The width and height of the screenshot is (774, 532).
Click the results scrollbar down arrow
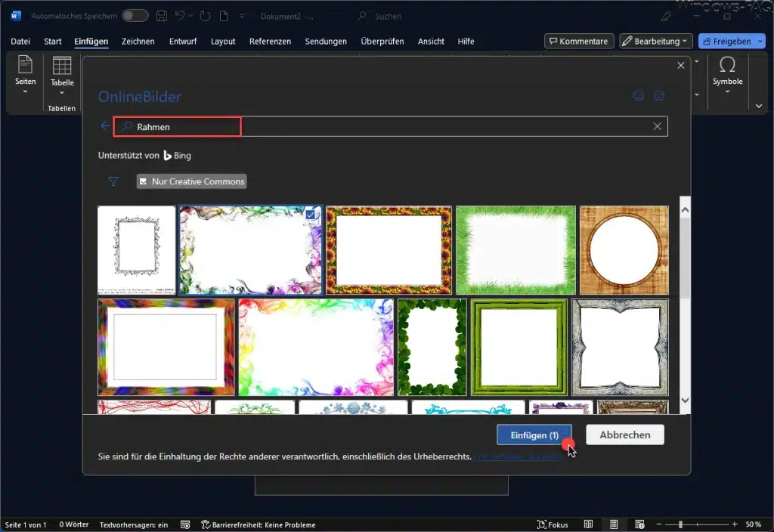(685, 401)
